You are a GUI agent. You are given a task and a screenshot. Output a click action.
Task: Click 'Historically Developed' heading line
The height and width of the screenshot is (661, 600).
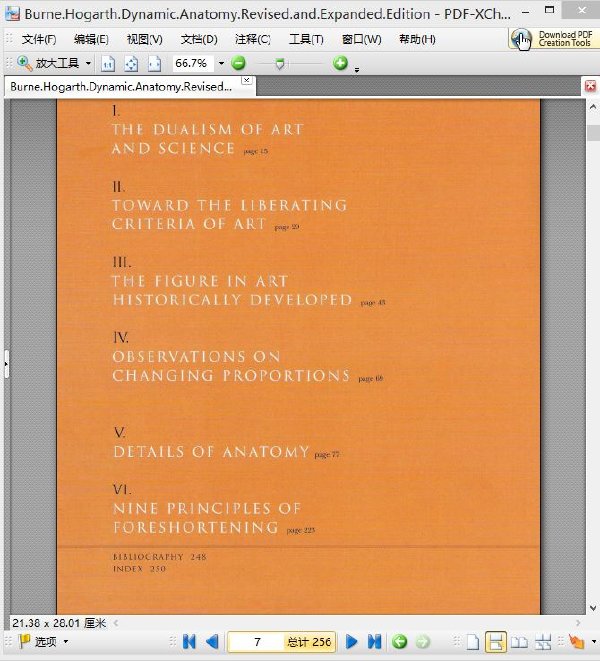pos(232,300)
